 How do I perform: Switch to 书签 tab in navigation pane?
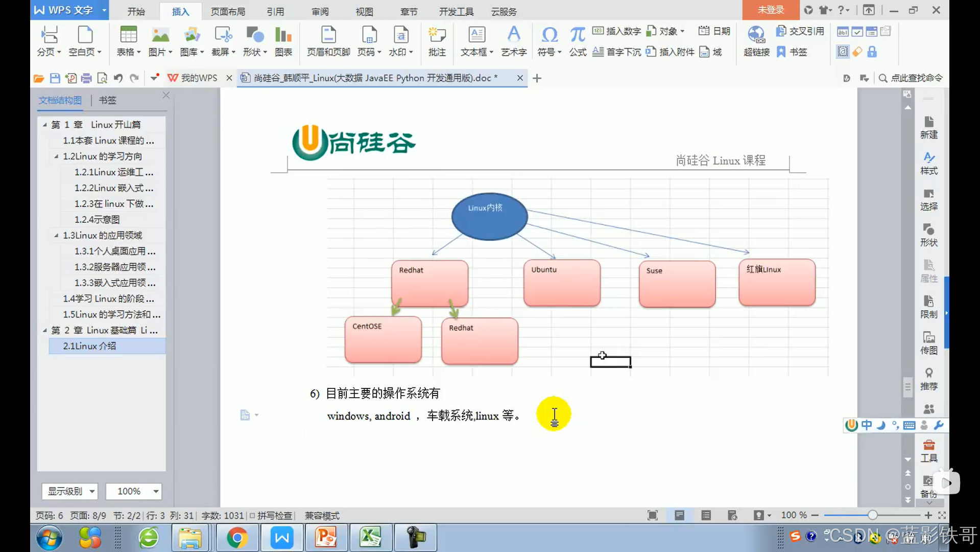(107, 100)
